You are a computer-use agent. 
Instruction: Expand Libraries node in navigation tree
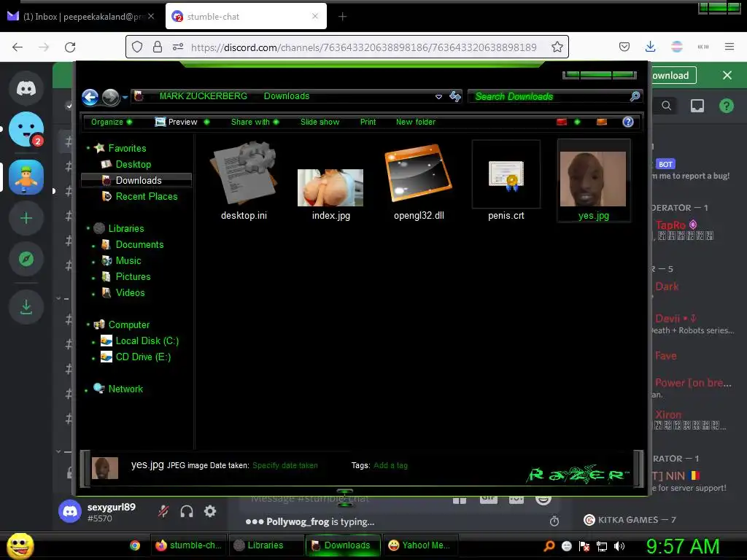88,228
